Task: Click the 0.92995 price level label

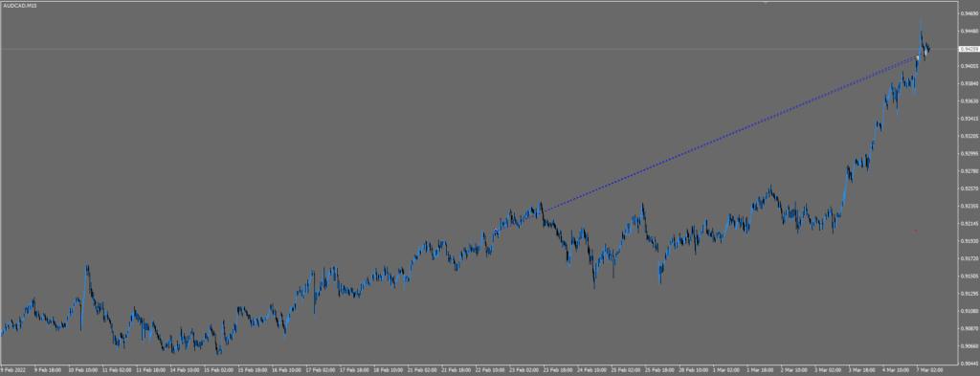Action: (x=970, y=153)
